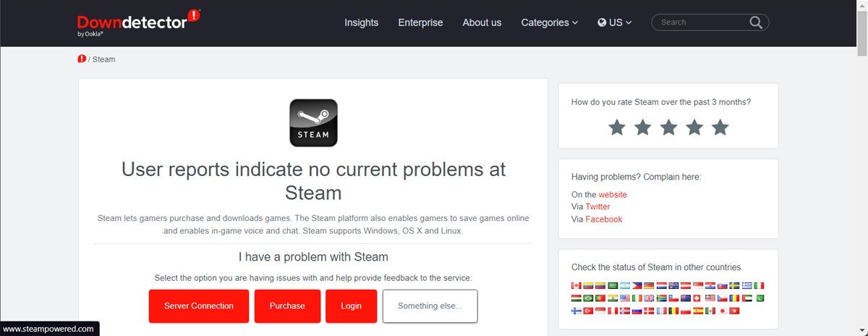Image resolution: width=868 pixels, height=336 pixels.
Task: Report a Login problem
Action: point(351,306)
